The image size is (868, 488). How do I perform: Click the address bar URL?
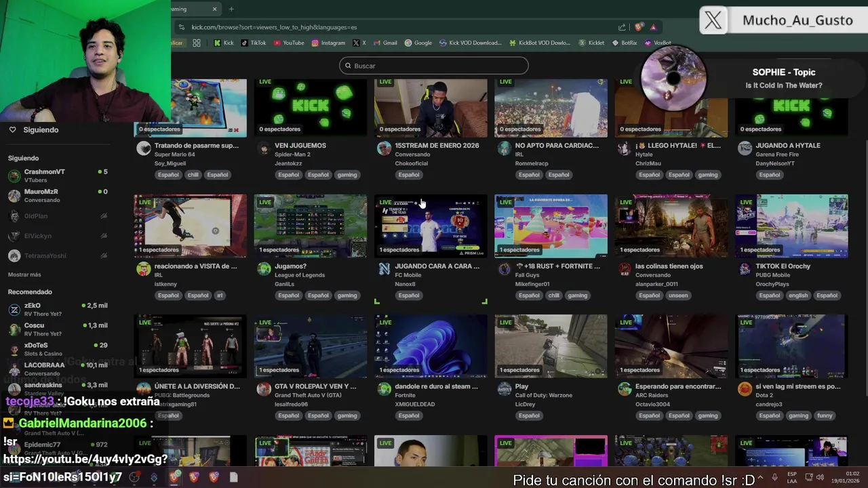pos(274,27)
